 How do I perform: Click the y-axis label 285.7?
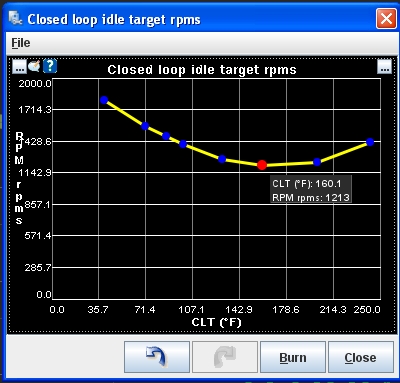click(38, 267)
